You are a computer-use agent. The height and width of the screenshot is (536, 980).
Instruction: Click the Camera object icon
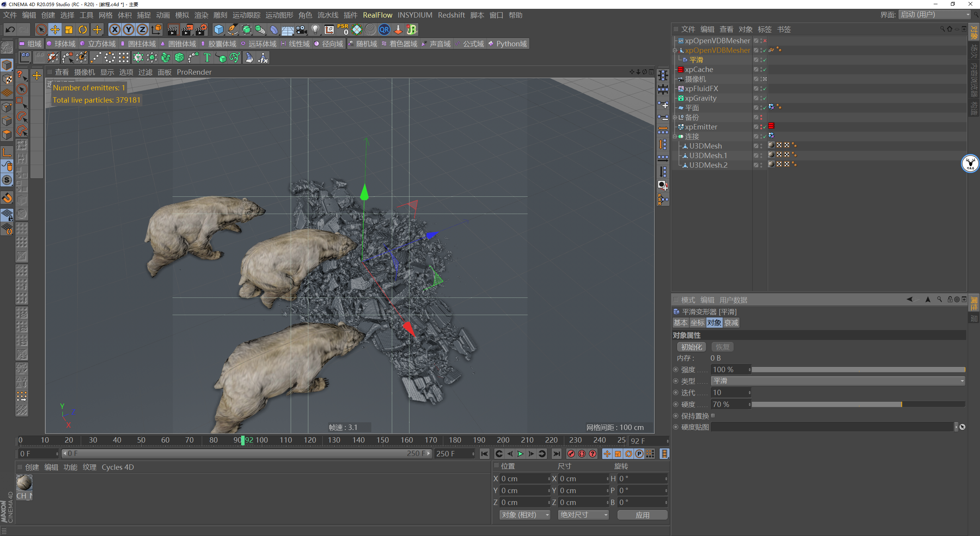(301, 29)
